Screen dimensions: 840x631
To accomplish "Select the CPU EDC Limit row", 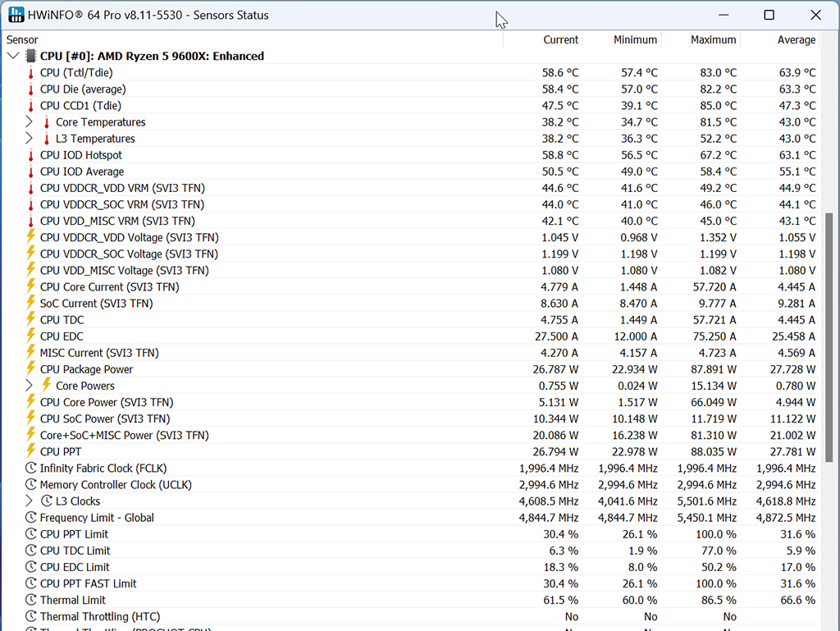I will point(410,567).
